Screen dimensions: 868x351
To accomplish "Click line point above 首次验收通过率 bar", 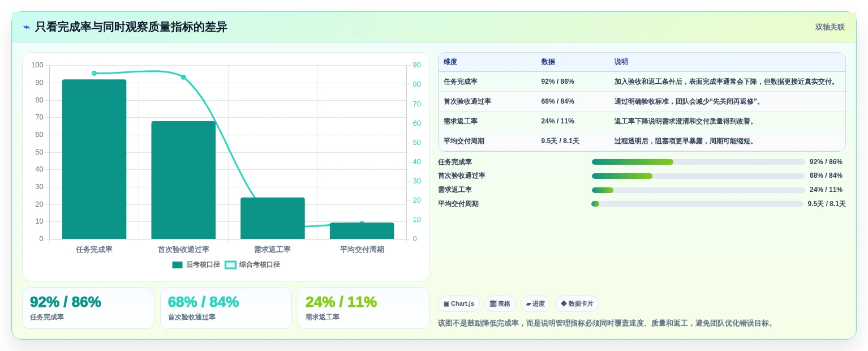I will pyautogui.click(x=183, y=77).
